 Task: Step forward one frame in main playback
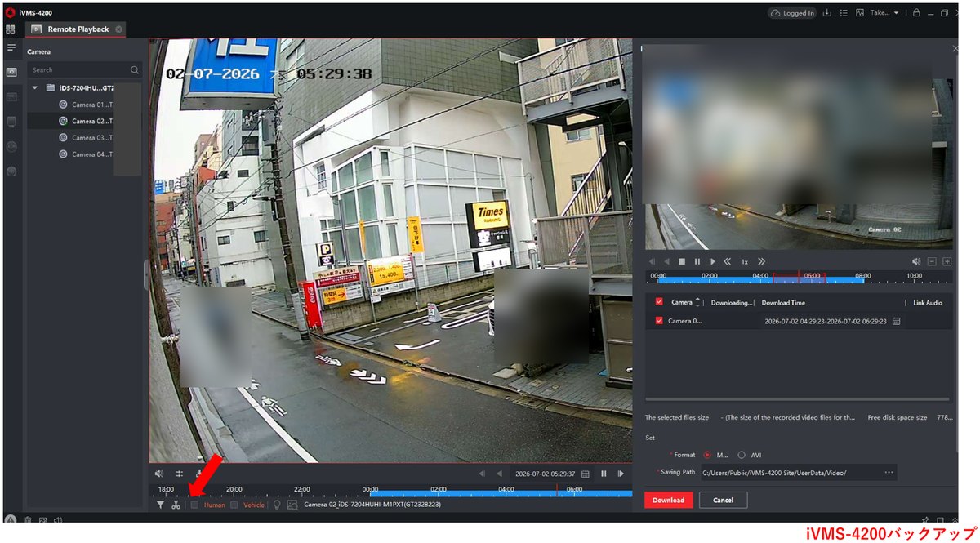(621, 474)
